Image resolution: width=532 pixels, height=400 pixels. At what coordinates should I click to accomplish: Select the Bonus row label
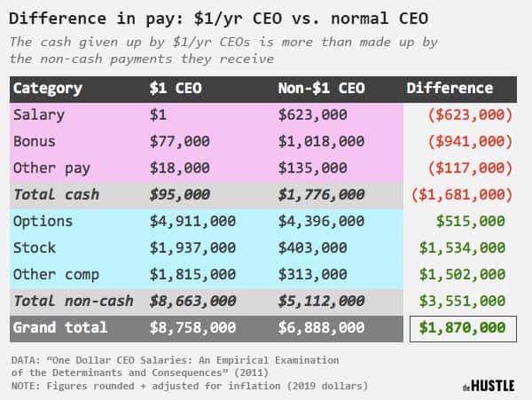click(35, 141)
